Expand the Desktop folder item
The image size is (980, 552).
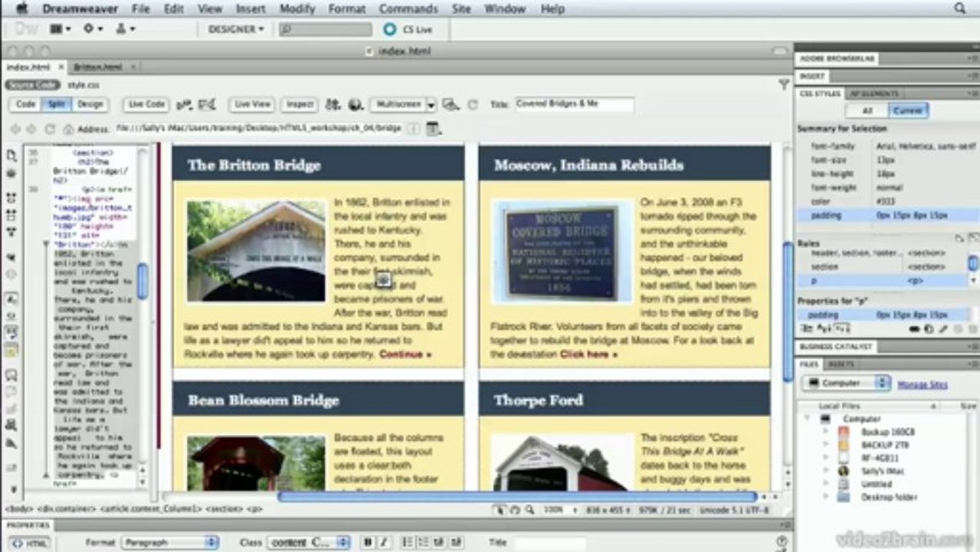click(825, 497)
